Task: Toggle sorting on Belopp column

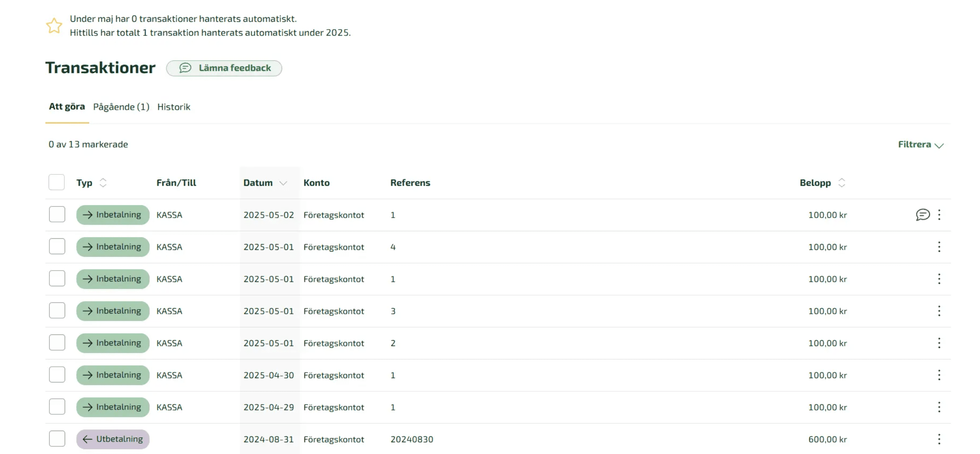Action: [841, 183]
